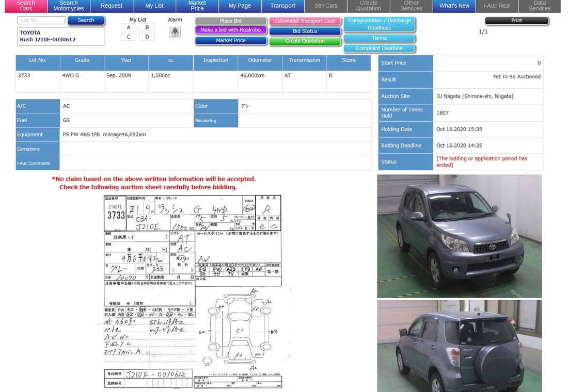This screenshot has height=392, width=568.
Task: Select My List slot A
Action: click(x=129, y=27)
